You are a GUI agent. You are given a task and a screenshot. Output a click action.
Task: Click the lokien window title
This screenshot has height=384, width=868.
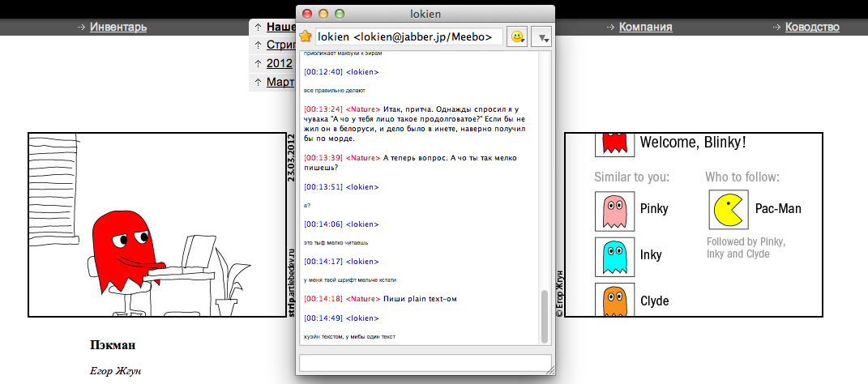coord(425,14)
